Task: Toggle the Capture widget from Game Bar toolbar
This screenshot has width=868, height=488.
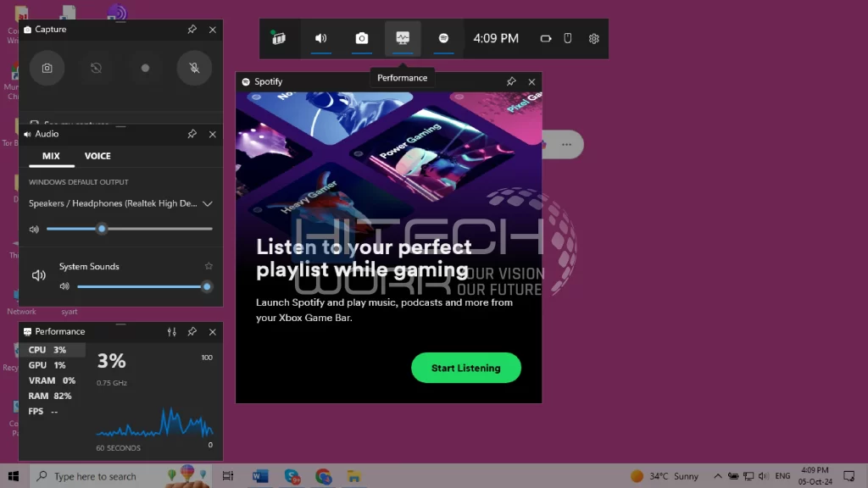Action: [x=361, y=38]
